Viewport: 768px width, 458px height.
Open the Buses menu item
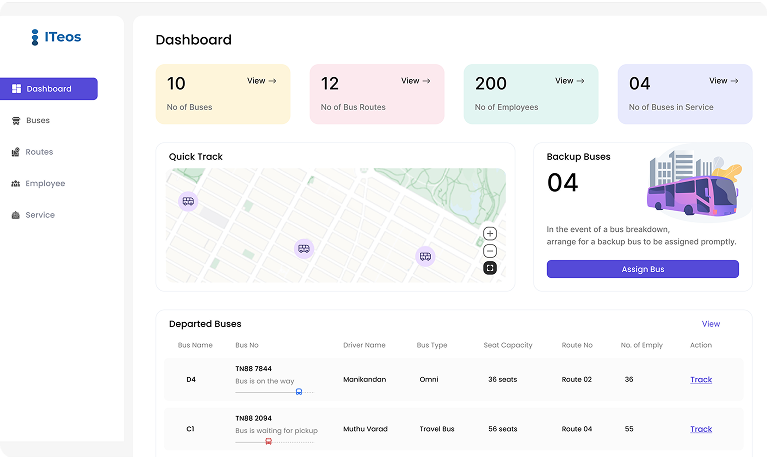coord(38,121)
